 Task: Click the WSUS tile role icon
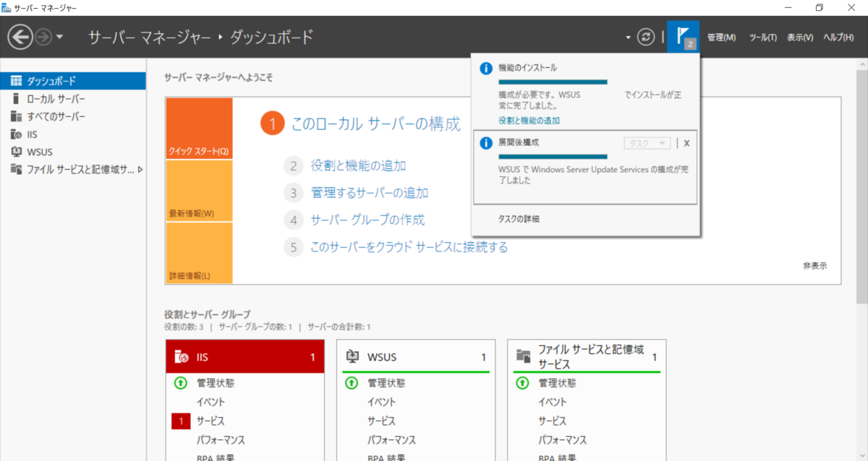click(x=352, y=356)
